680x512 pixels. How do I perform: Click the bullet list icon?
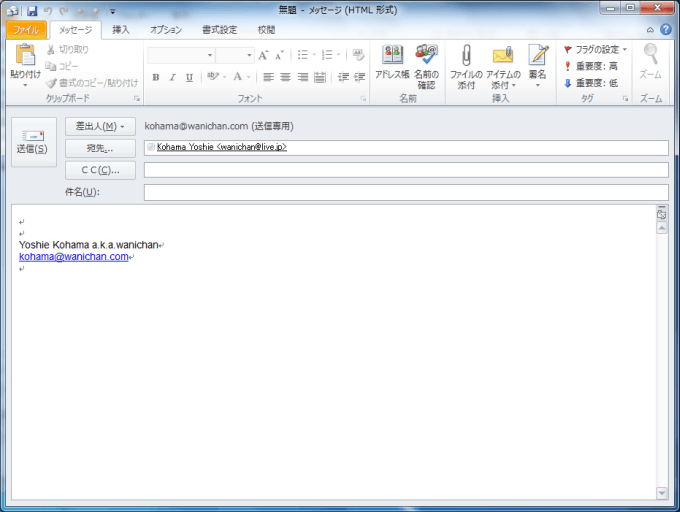pyautogui.click(x=303, y=55)
